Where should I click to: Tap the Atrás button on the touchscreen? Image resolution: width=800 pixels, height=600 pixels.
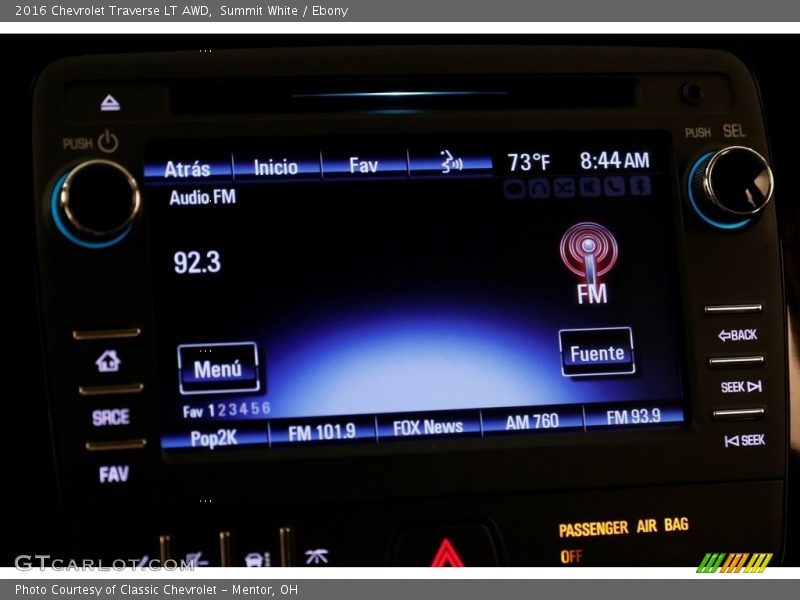click(x=188, y=168)
